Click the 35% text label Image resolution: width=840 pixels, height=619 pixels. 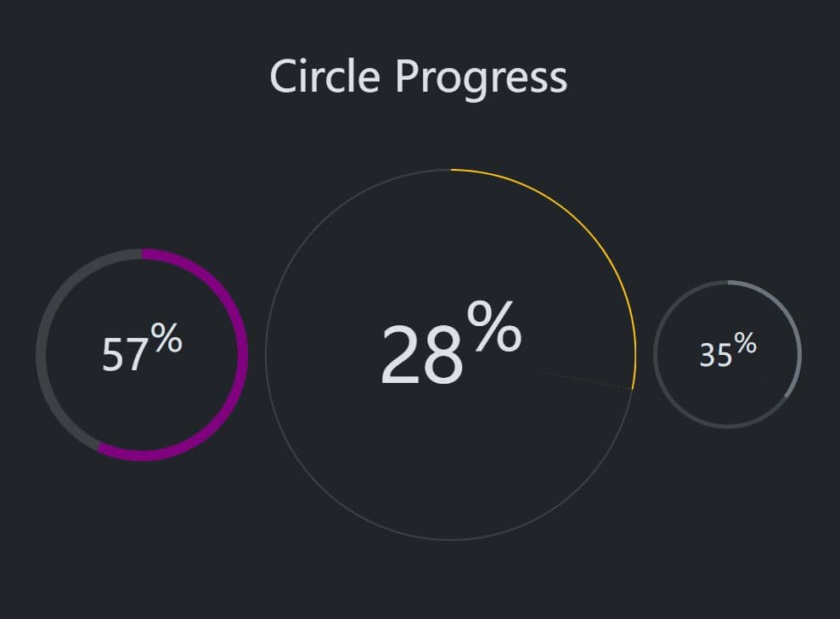coord(718,353)
